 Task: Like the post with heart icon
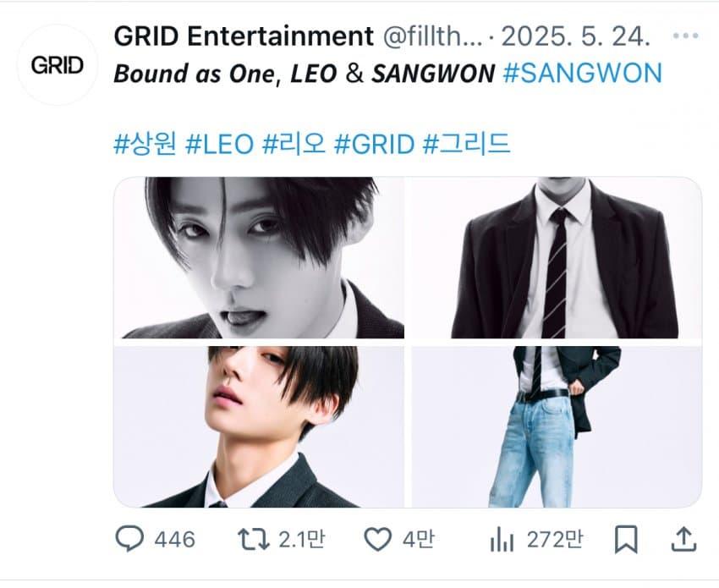(x=377, y=539)
